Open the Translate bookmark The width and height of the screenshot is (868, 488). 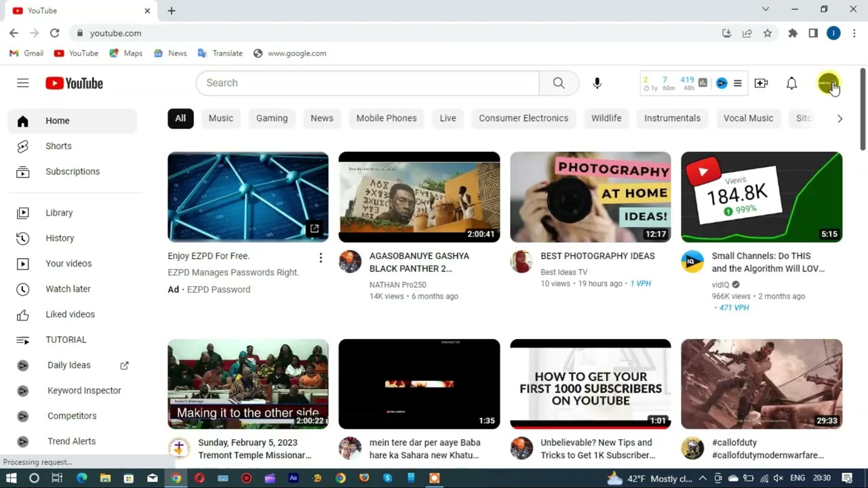[220, 53]
